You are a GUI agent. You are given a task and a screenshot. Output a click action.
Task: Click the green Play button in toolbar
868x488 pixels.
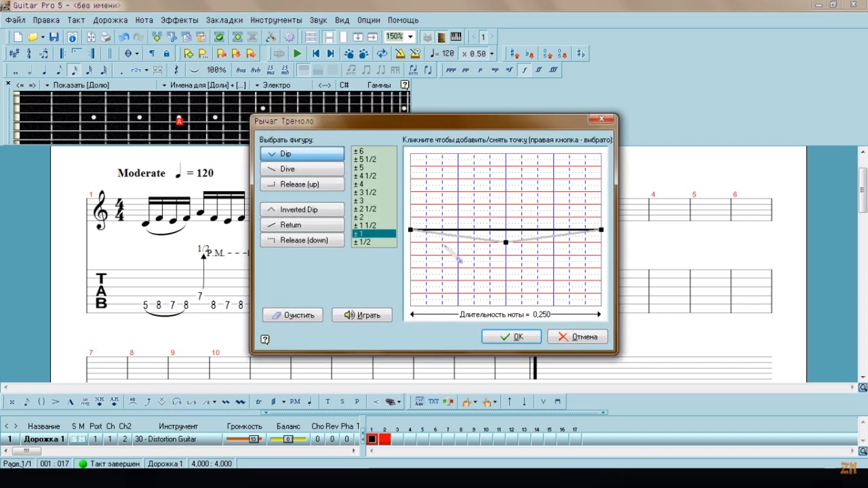[297, 54]
